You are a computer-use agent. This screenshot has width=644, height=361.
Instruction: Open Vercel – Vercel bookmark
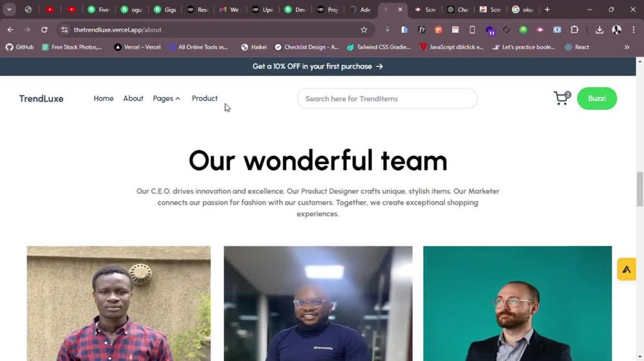point(138,47)
